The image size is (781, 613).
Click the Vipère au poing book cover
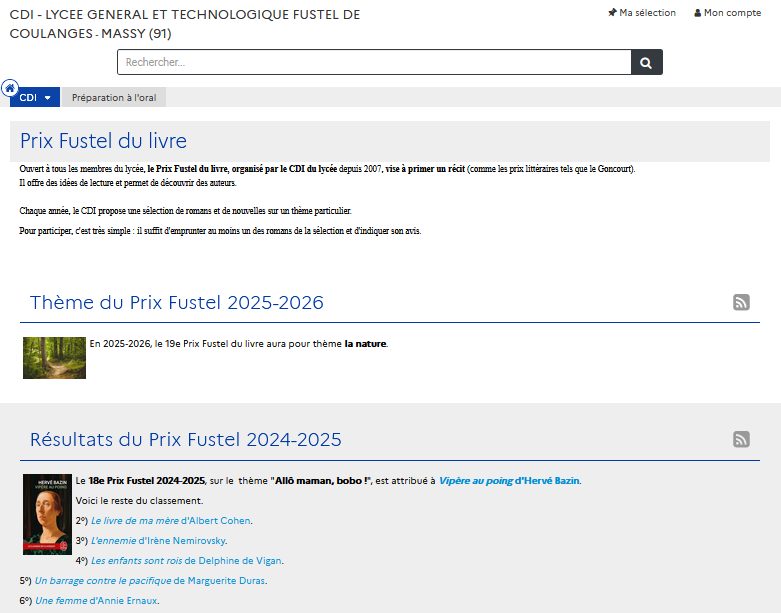(x=47, y=514)
